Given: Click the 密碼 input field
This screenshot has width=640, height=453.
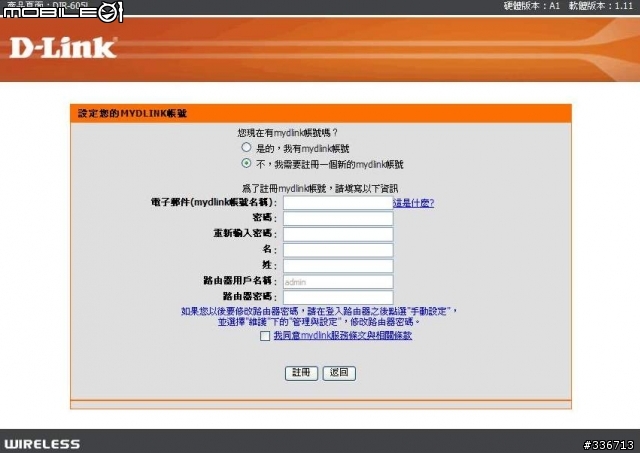Looking at the screenshot, I should click(x=338, y=218).
